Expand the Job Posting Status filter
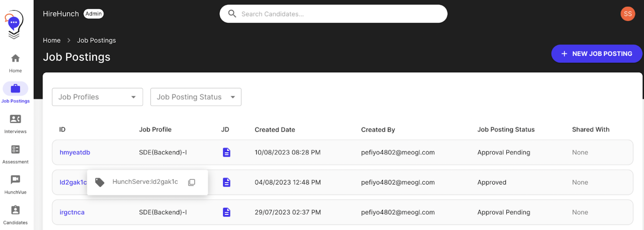The width and height of the screenshot is (644, 230). coord(195,97)
